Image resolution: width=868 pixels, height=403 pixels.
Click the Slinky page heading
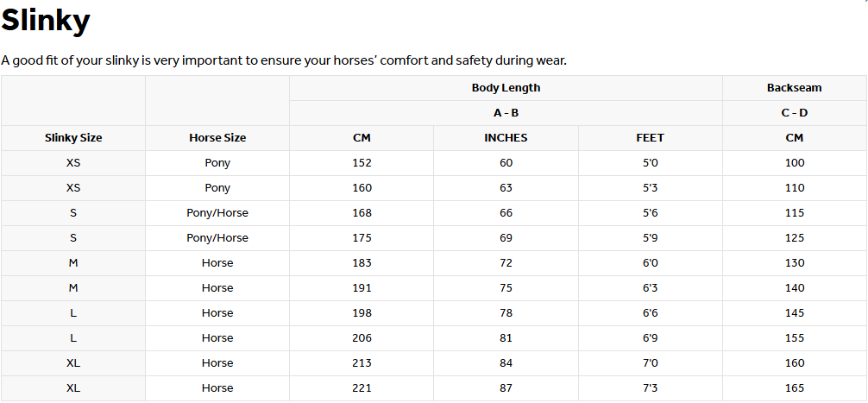pos(46,21)
